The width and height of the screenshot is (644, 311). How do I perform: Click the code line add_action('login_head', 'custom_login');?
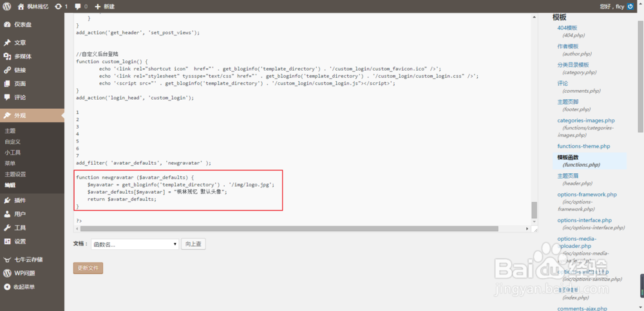(x=135, y=98)
